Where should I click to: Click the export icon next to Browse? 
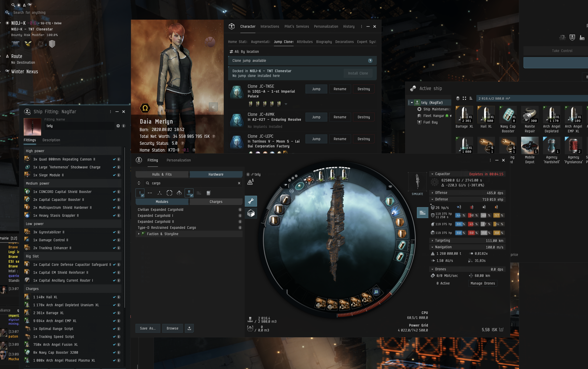click(x=189, y=328)
